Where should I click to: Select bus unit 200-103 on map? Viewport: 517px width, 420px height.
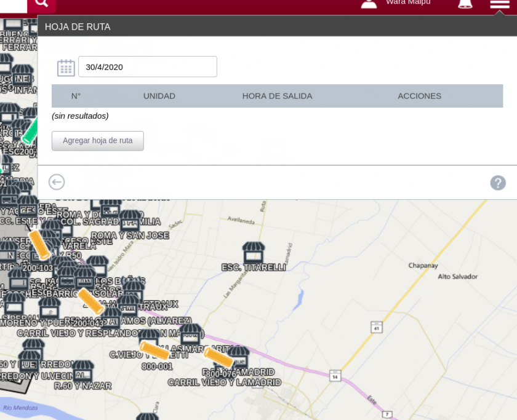tap(40, 245)
